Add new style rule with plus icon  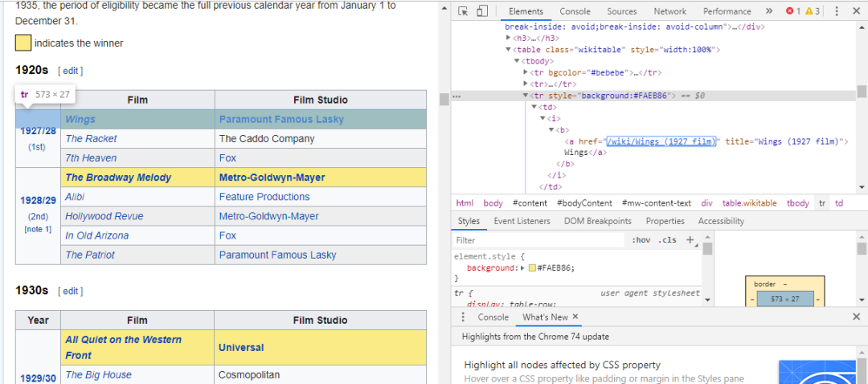tap(690, 239)
